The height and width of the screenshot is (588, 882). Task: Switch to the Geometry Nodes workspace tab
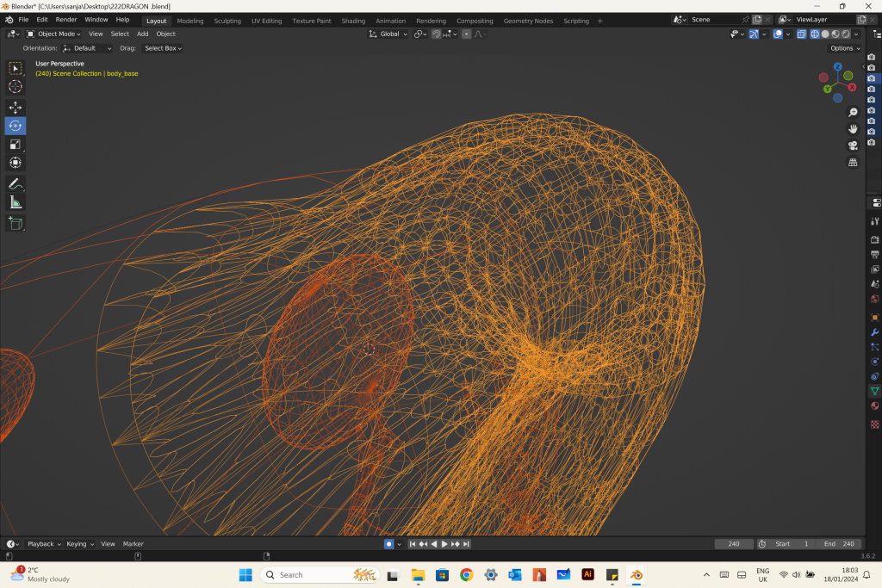[x=528, y=21]
